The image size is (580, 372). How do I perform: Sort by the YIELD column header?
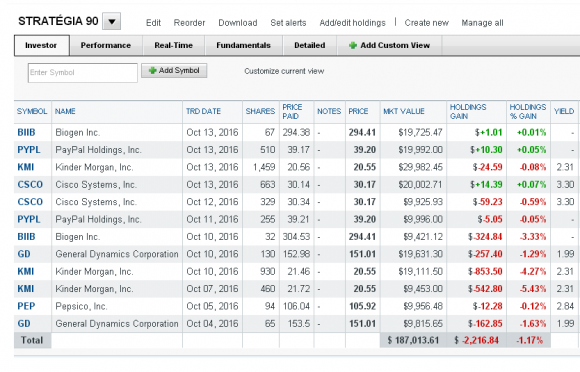(x=564, y=111)
